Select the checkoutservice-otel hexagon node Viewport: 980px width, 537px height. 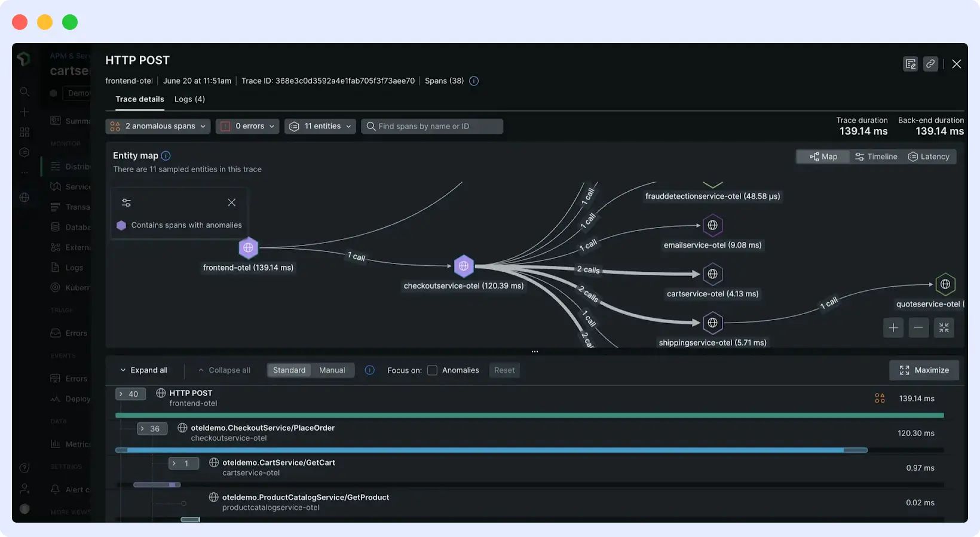coord(464,266)
